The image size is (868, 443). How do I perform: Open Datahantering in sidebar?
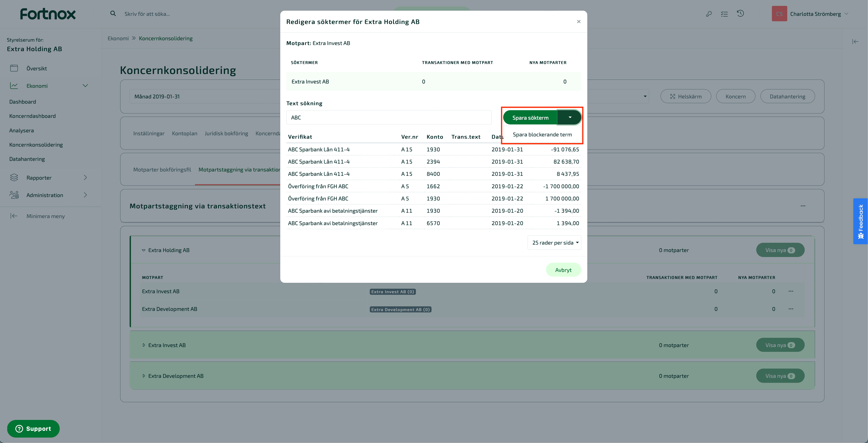coord(27,159)
